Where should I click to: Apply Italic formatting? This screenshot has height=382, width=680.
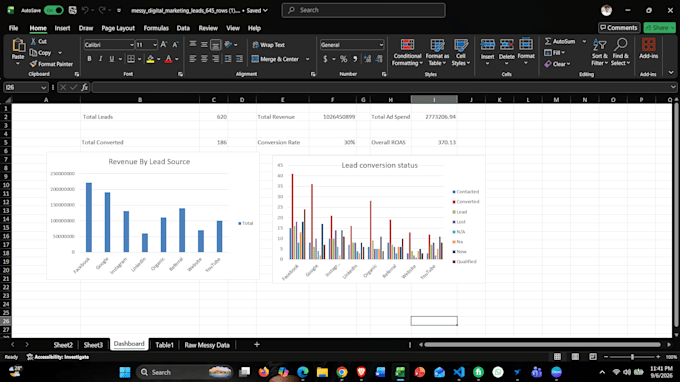coord(100,59)
